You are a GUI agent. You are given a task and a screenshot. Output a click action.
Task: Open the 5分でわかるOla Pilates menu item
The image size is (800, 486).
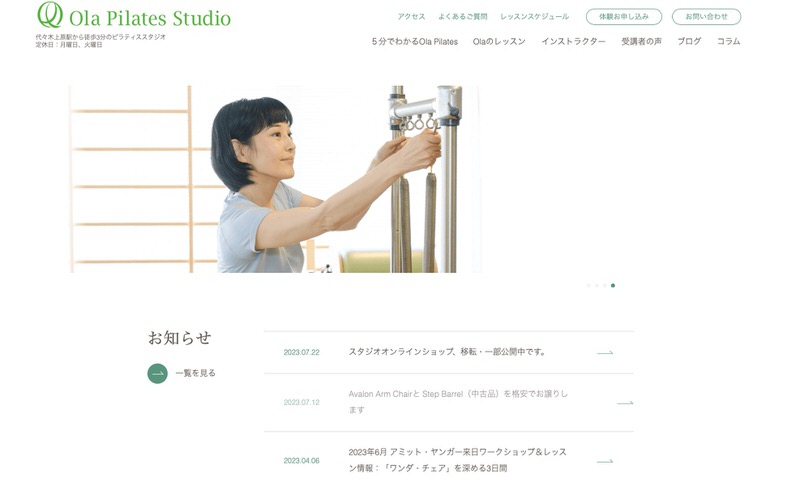pos(414,41)
